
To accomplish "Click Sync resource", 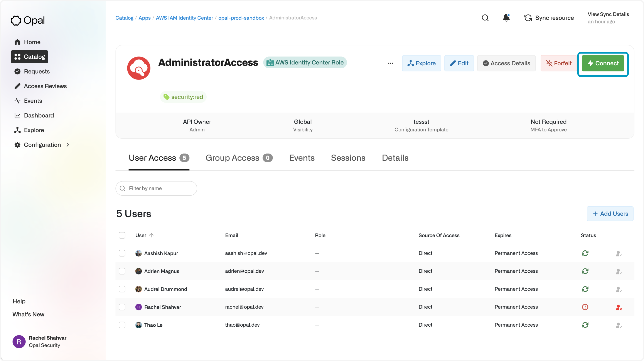I will 549,18.
